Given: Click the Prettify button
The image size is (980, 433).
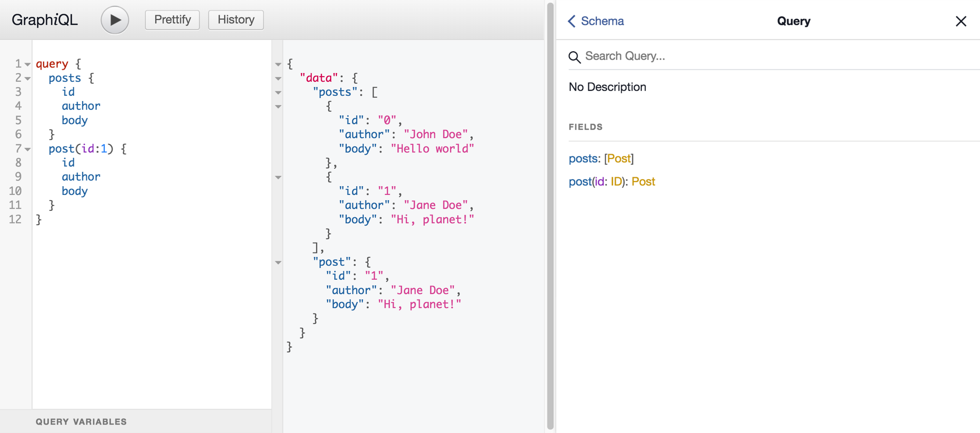Looking at the screenshot, I should point(172,20).
